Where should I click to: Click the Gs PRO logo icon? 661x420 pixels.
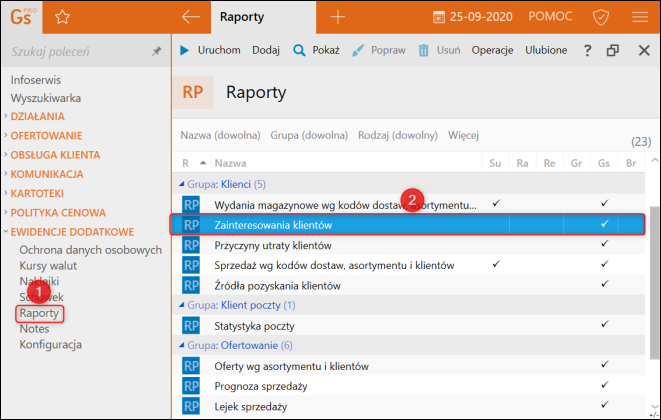pos(22,17)
